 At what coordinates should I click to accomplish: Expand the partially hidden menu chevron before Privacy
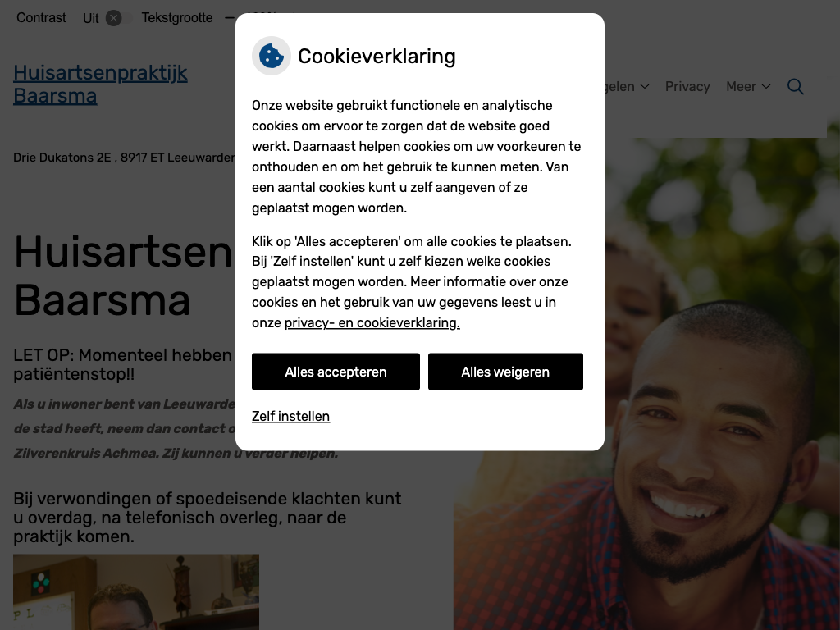click(645, 87)
